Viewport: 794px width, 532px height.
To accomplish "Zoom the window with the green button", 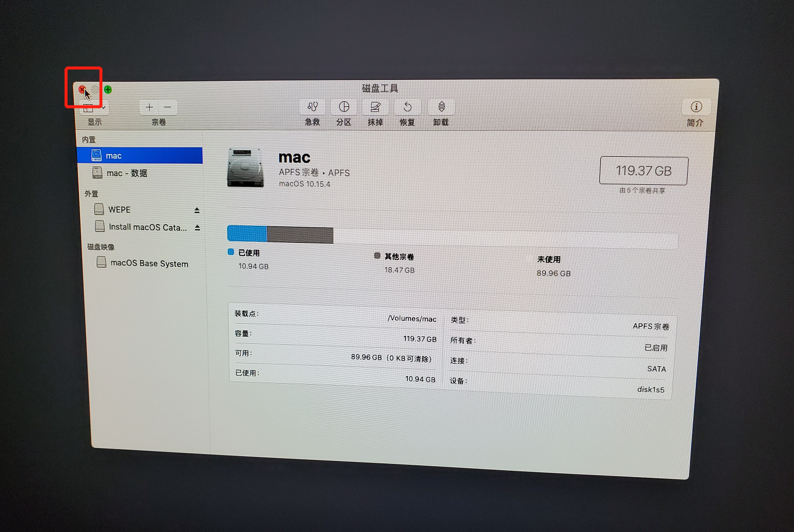I will (x=108, y=89).
